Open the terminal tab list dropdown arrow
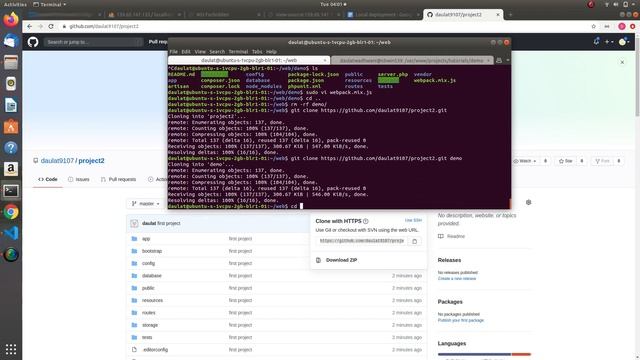The height and width of the screenshot is (360, 640). tap(507, 60)
